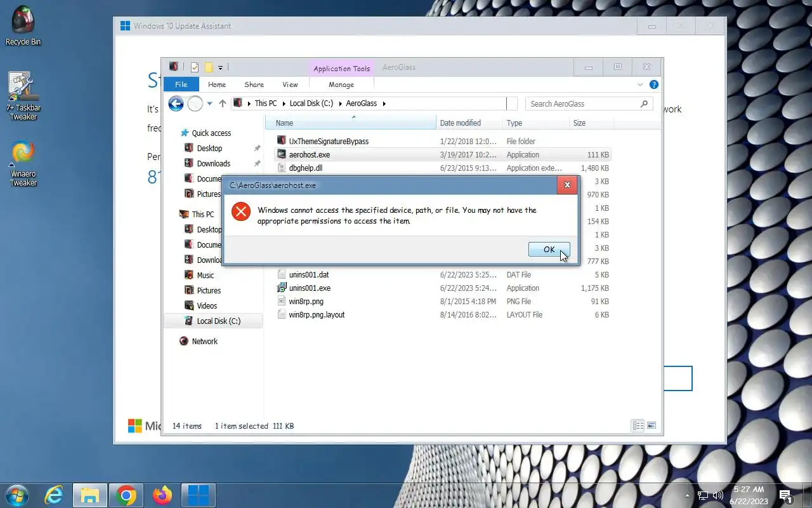Click Local Disk (C:) in the breadcrumb

pos(311,104)
